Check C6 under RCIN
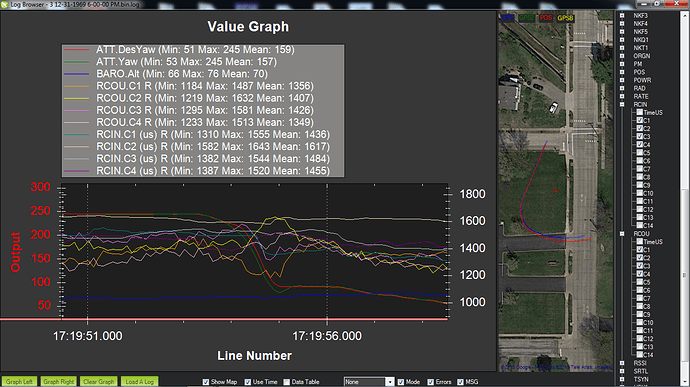Screen dimensions: 690x387 coord(640,161)
